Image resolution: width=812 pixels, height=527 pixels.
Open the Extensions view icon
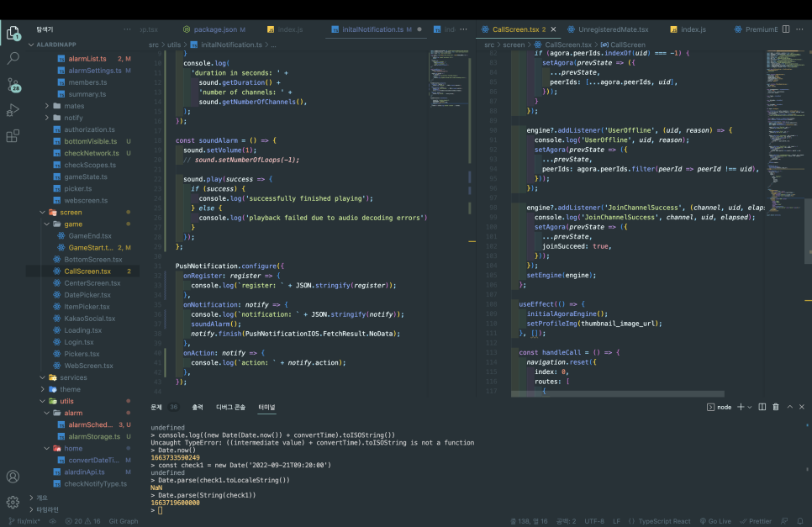[x=13, y=135]
